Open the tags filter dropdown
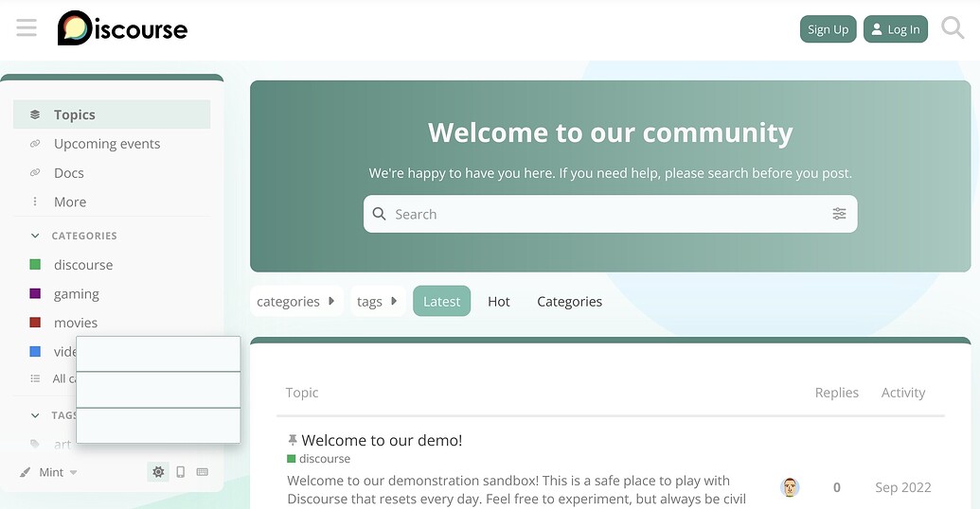Viewport: 980px width, 509px height. click(377, 302)
